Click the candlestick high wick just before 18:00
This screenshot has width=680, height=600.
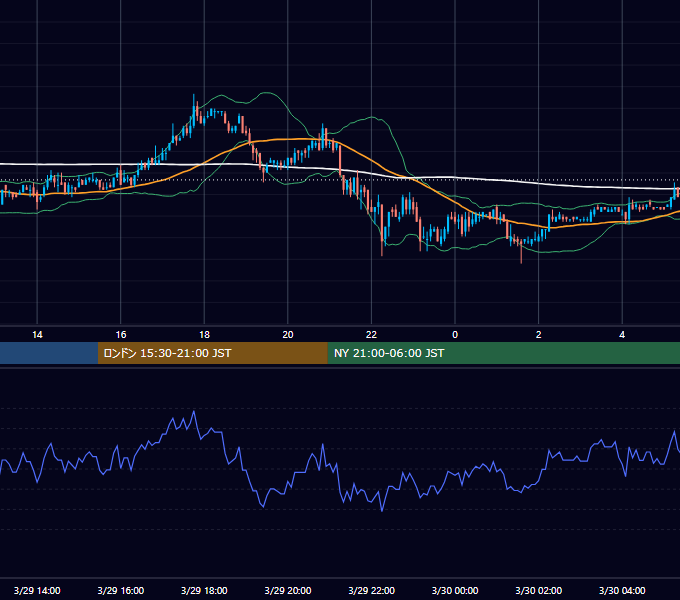[193, 98]
